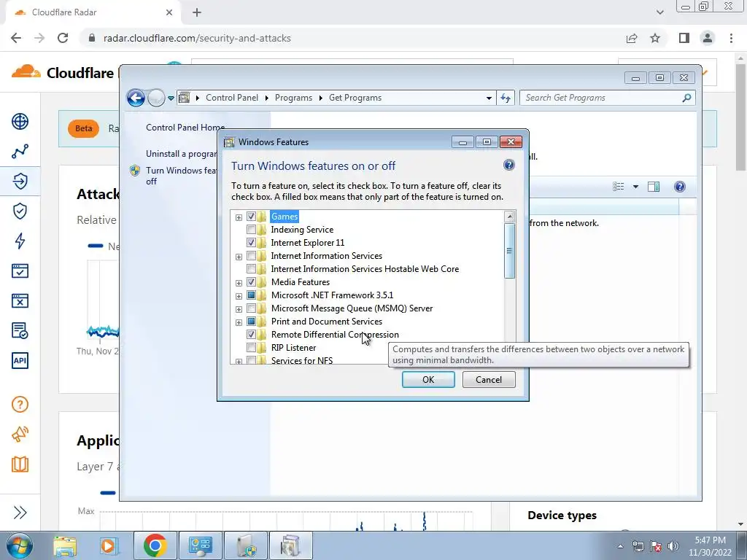Click the Control Panel preview pane icon
This screenshot has width=747, height=560.
tap(654, 187)
